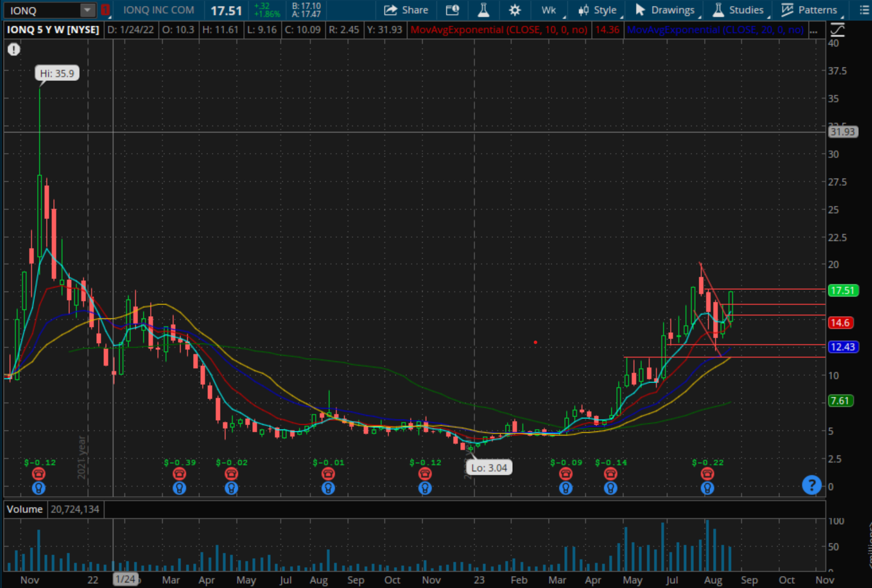Click the gray 31.93 crosshair price label
Viewport: 872px width, 588px height.
pyautogui.click(x=843, y=132)
